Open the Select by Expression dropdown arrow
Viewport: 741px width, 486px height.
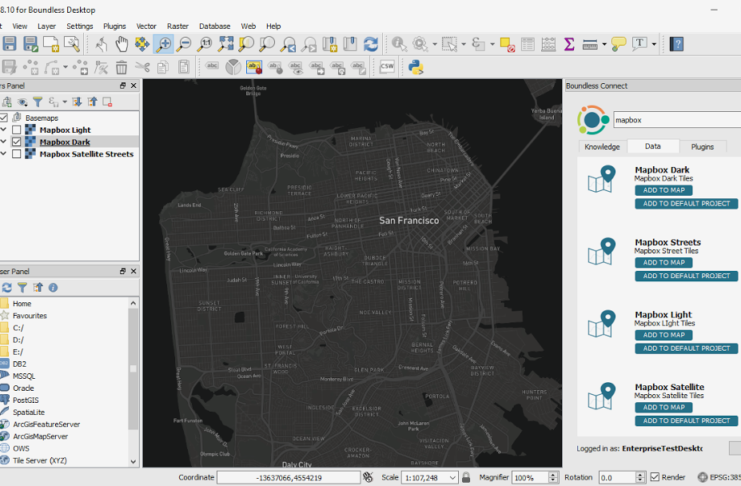tap(492, 44)
